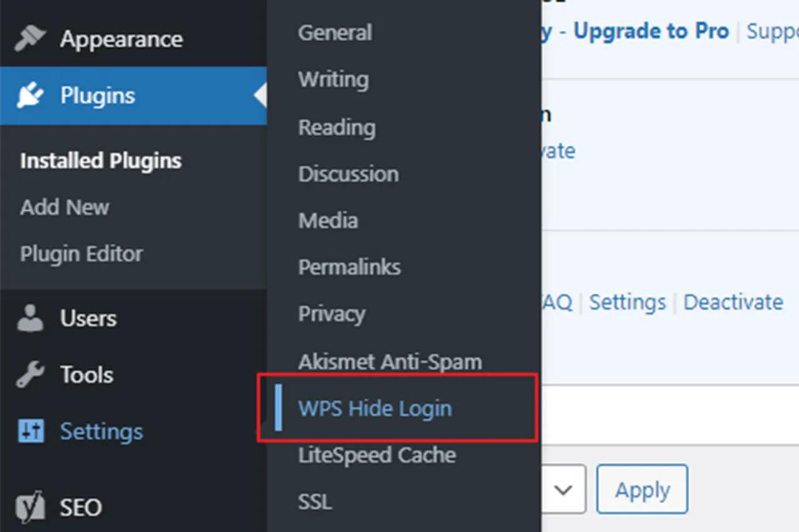Open LiteSpeed Cache settings

[x=377, y=455]
